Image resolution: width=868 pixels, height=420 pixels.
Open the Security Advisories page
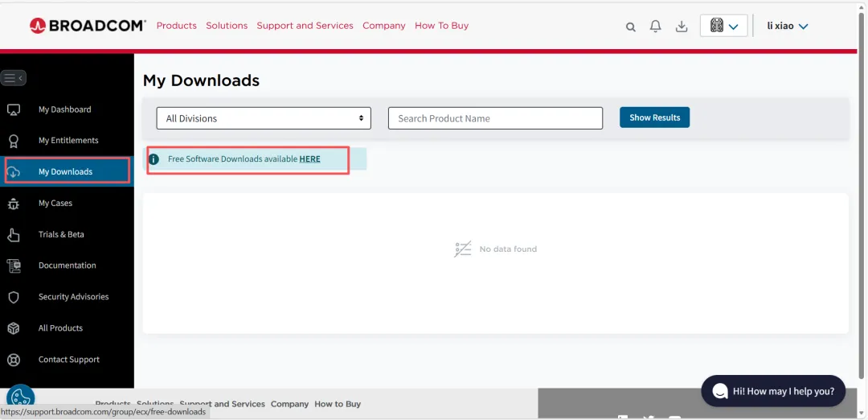(x=74, y=297)
